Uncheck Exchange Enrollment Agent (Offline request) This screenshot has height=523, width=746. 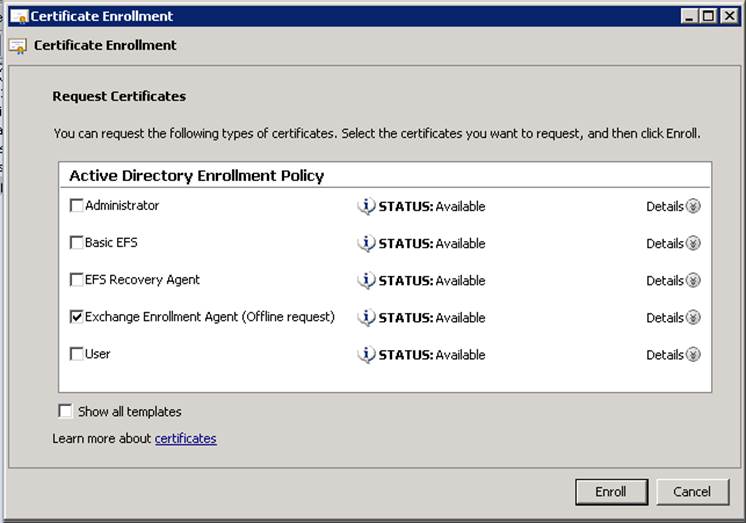tap(77, 317)
